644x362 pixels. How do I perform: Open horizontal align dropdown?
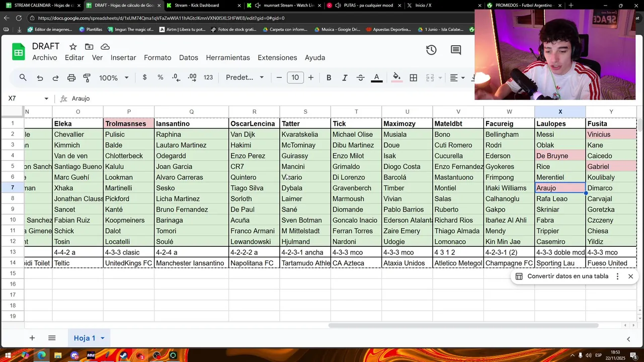pyautogui.click(x=457, y=77)
